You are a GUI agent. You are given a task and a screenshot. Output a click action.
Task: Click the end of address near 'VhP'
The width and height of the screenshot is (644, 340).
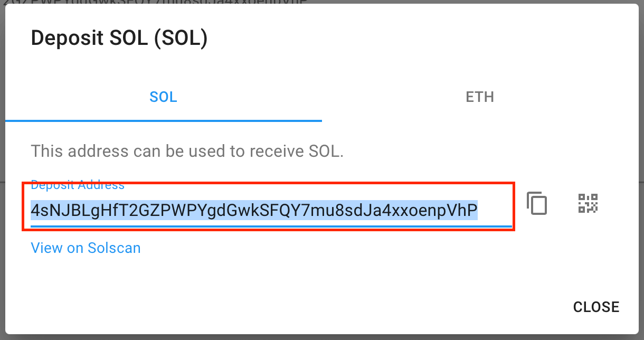[x=465, y=210]
